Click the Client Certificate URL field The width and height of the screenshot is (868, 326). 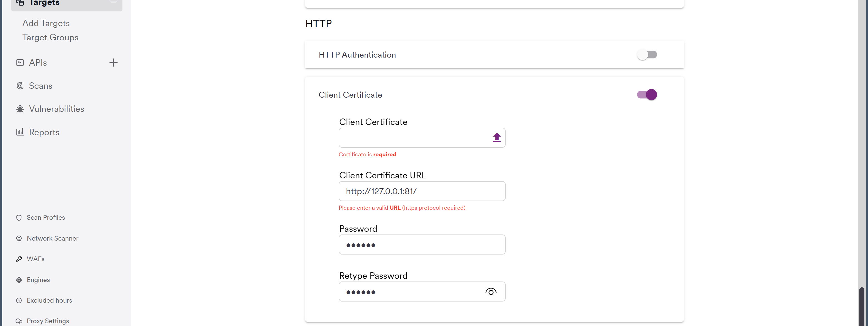click(422, 191)
